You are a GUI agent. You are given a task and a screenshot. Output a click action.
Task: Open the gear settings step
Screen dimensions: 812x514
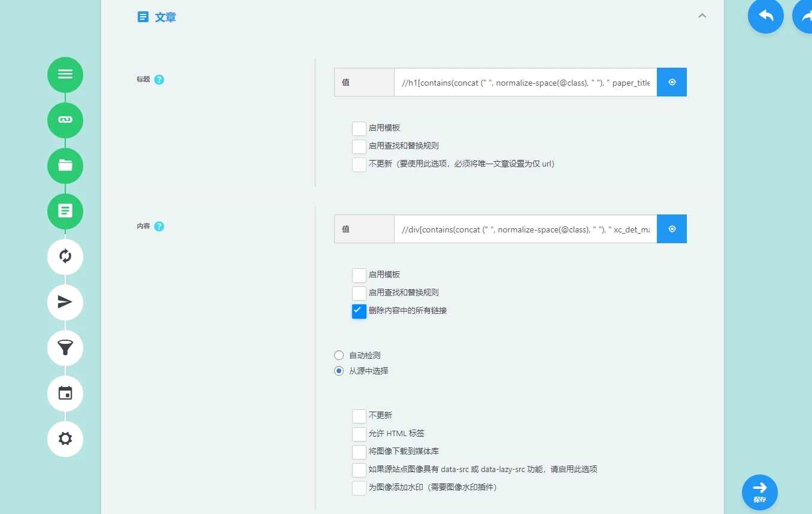[65, 439]
